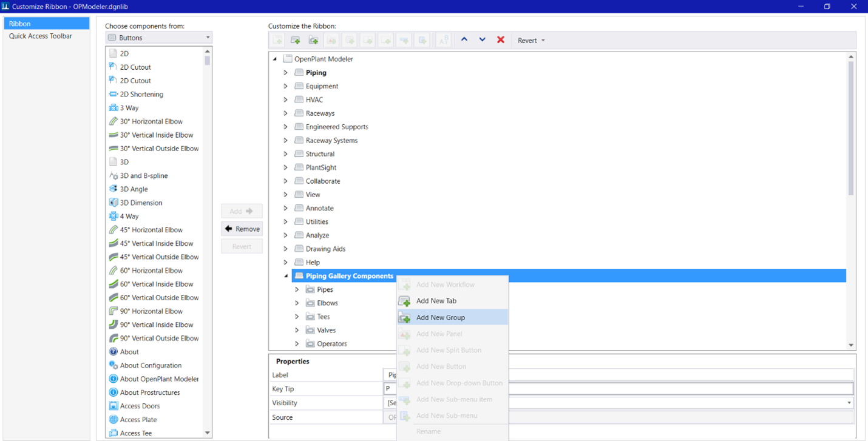Select the 90° Horizontal Elbow icon
This screenshot has height=441, width=868.
pos(114,311)
